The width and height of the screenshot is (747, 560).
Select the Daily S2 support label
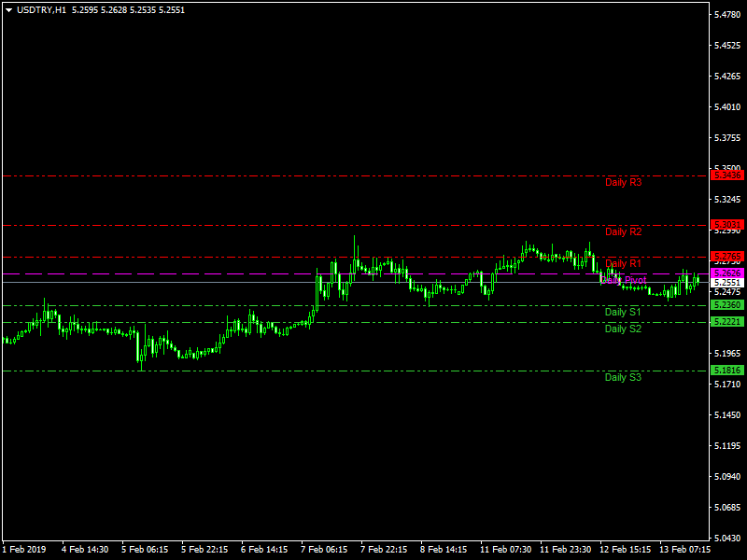[623, 329]
